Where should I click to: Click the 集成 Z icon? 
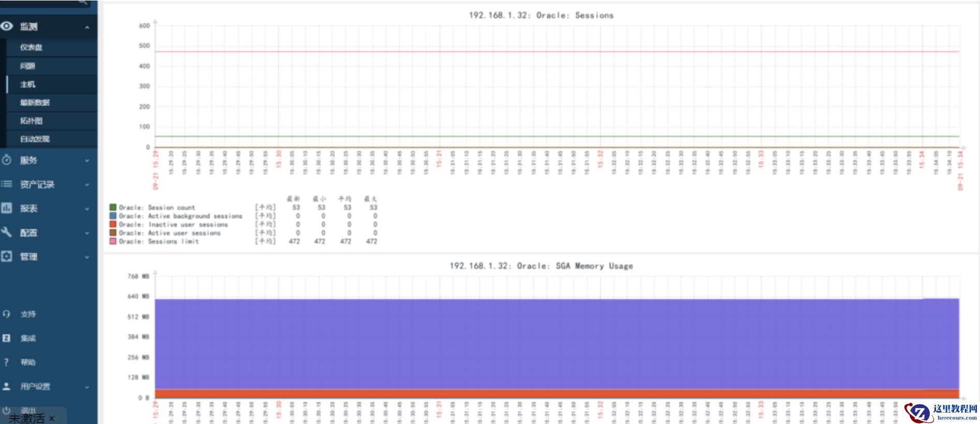7,338
